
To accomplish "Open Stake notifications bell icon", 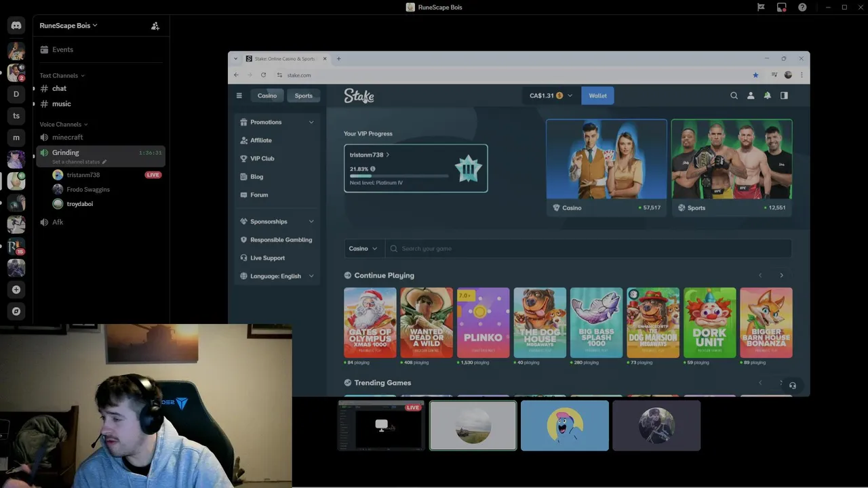I will [x=768, y=96].
